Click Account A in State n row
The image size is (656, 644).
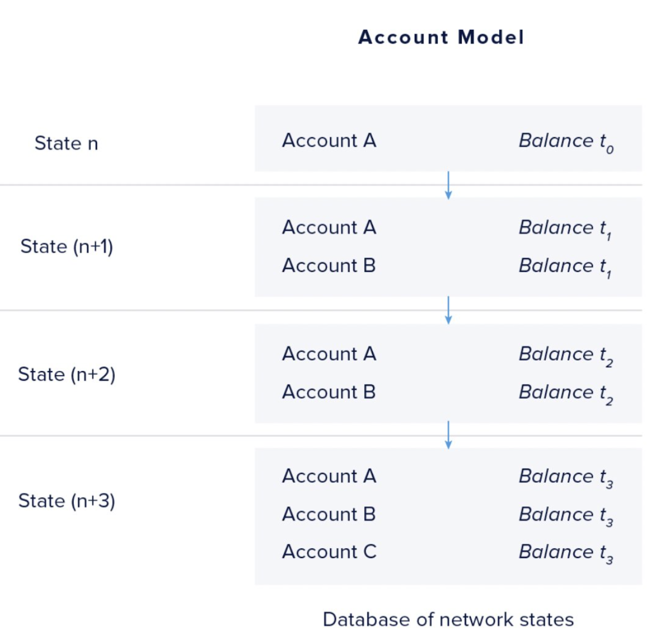[329, 141]
